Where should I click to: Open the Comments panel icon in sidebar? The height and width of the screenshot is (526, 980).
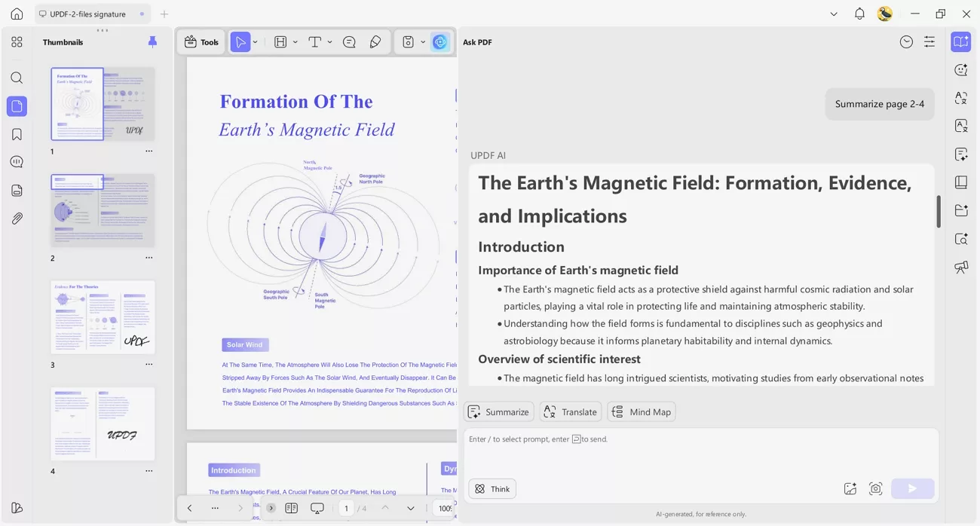17,162
